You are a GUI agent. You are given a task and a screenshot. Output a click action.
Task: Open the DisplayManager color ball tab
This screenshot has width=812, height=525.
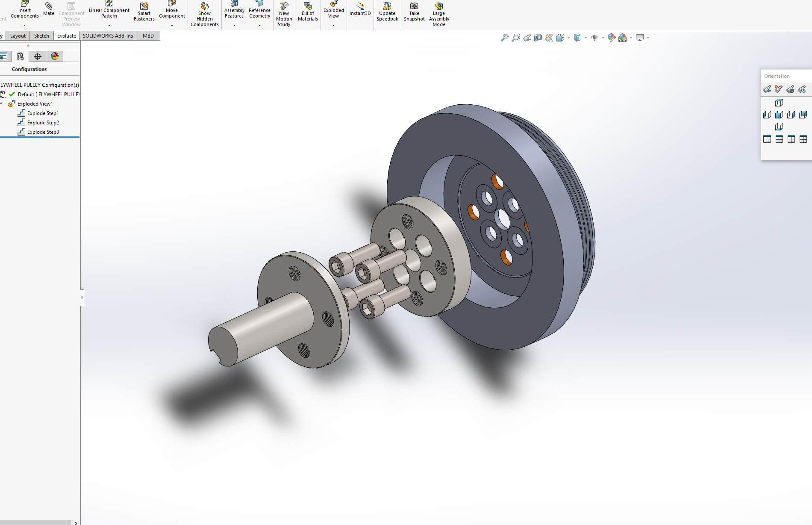click(x=55, y=56)
